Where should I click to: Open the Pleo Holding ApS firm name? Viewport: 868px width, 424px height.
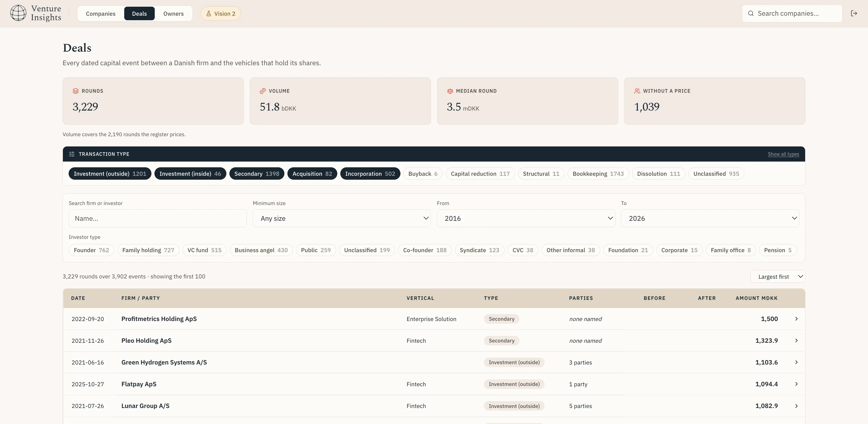[146, 340]
